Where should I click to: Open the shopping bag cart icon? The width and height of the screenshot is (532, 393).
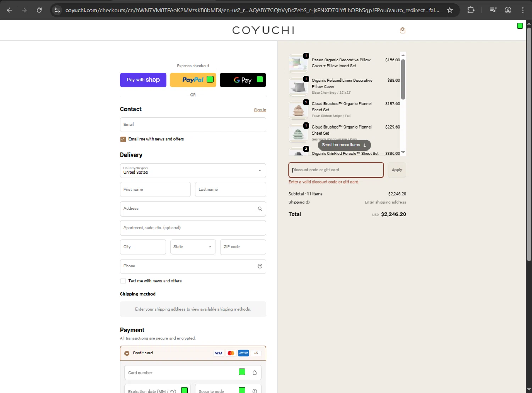click(x=403, y=31)
